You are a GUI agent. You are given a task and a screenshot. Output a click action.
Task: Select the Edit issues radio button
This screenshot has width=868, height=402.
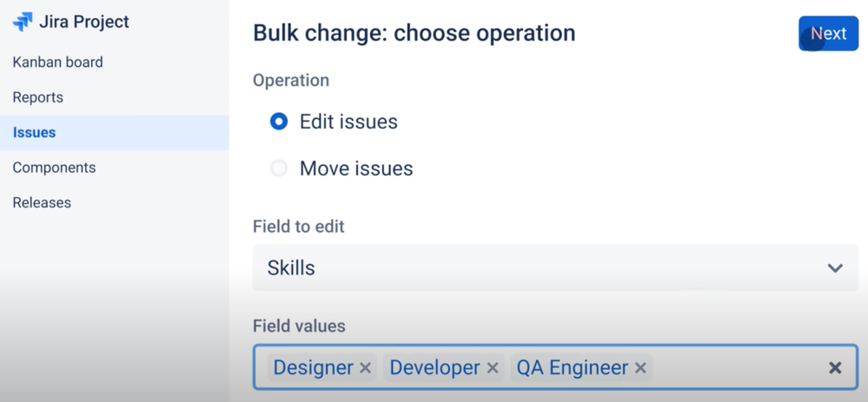[279, 122]
